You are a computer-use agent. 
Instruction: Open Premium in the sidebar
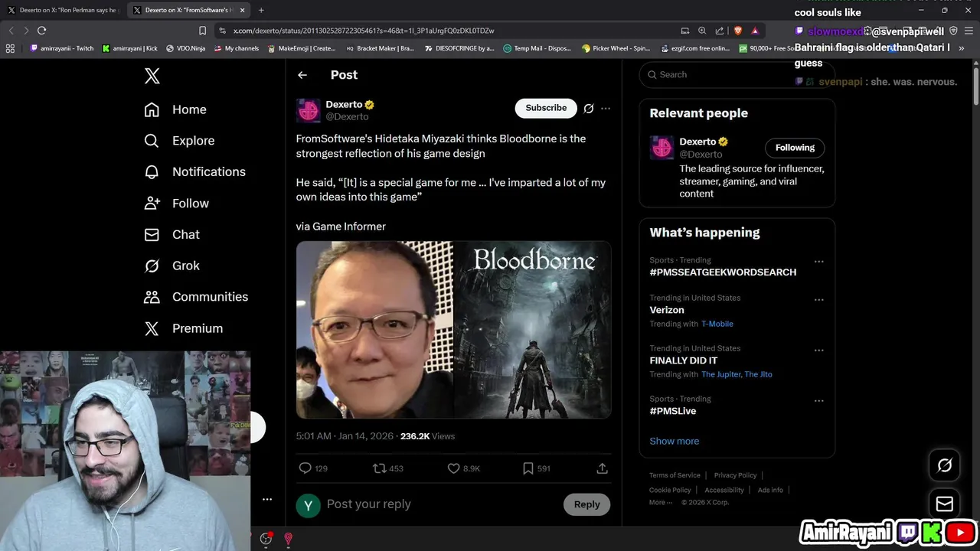183,328
